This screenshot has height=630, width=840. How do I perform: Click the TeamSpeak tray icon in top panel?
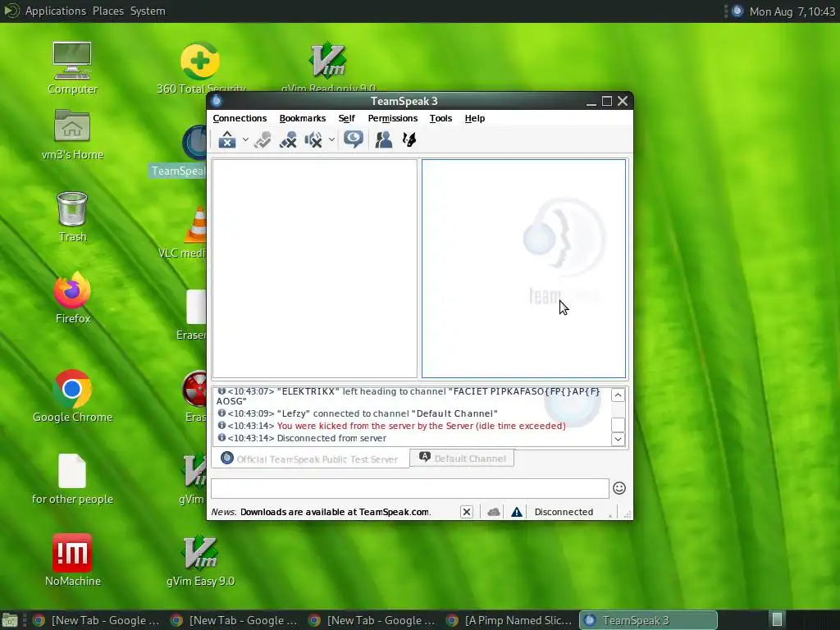tap(737, 11)
